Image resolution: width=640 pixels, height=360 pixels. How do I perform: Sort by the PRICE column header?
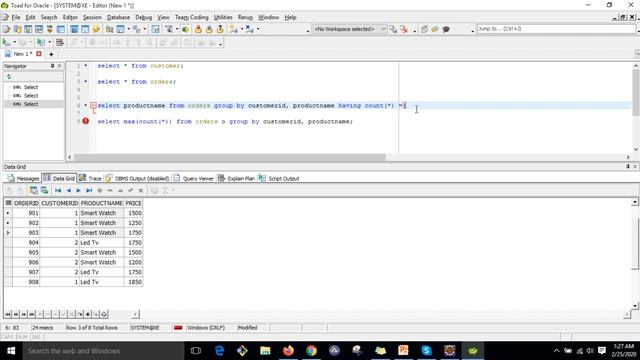tap(133, 203)
